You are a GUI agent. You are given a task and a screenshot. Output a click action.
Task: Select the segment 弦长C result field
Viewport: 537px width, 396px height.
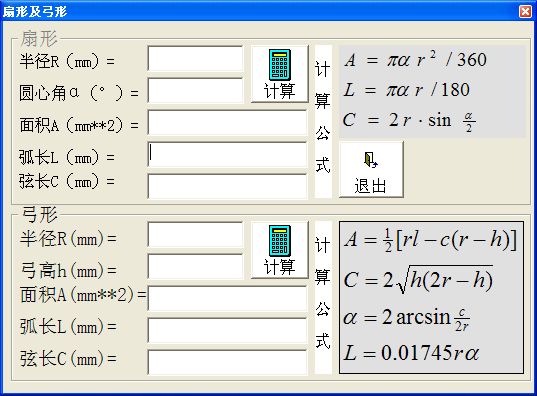(227, 362)
